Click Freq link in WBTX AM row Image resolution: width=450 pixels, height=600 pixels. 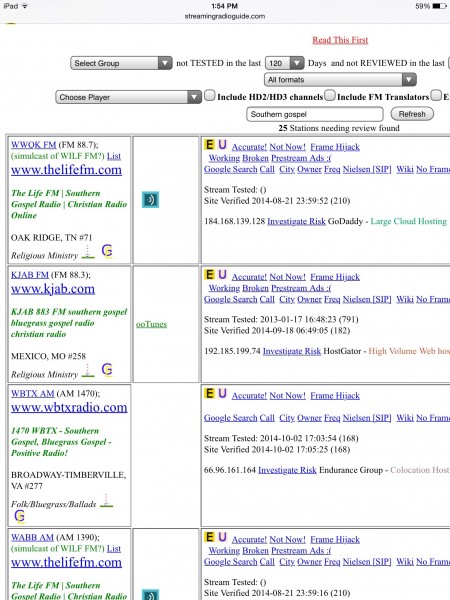click(x=332, y=418)
